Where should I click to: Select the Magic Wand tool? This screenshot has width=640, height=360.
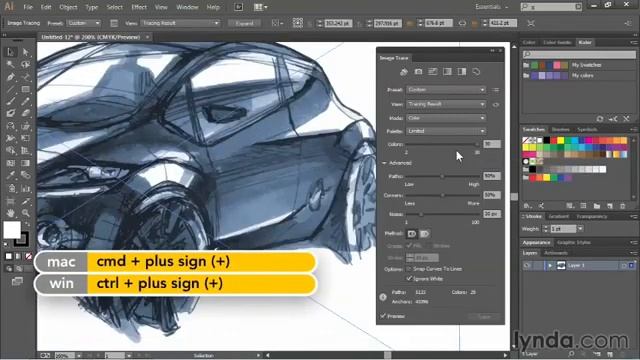[11, 64]
